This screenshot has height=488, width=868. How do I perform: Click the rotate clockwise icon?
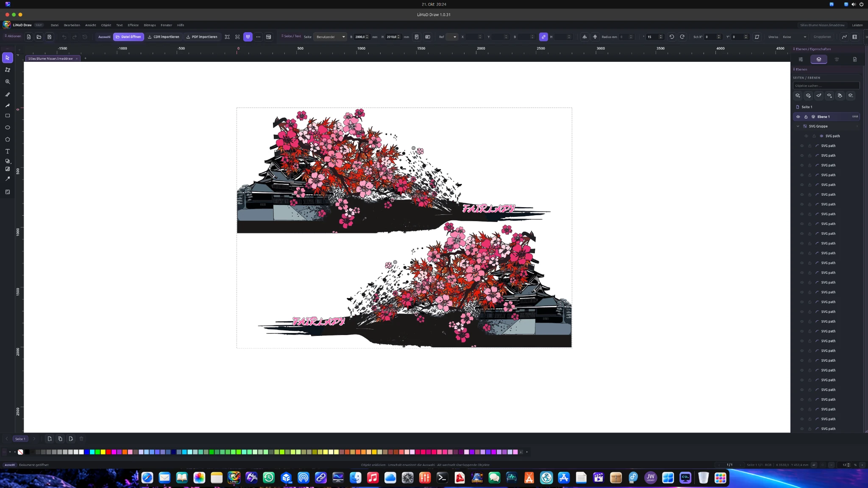point(682,37)
